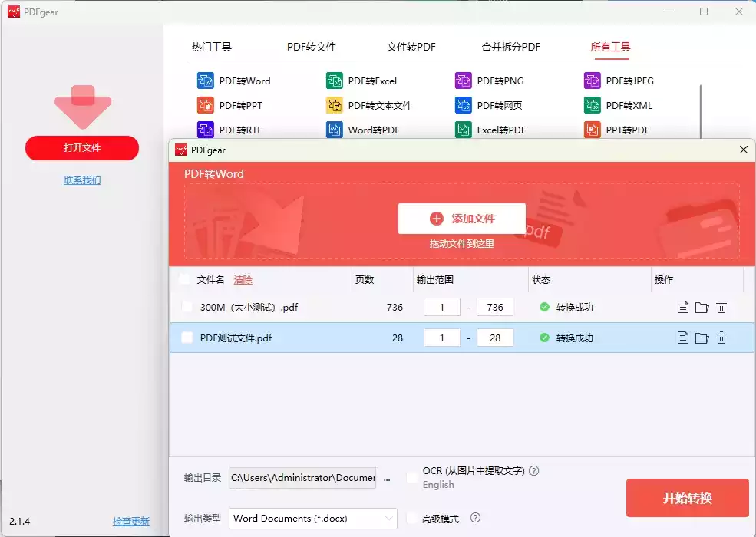Viewport: 756px width, 537px height.
Task: Delete PDF测试文件.pdf from the list
Action: tap(721, 338)
